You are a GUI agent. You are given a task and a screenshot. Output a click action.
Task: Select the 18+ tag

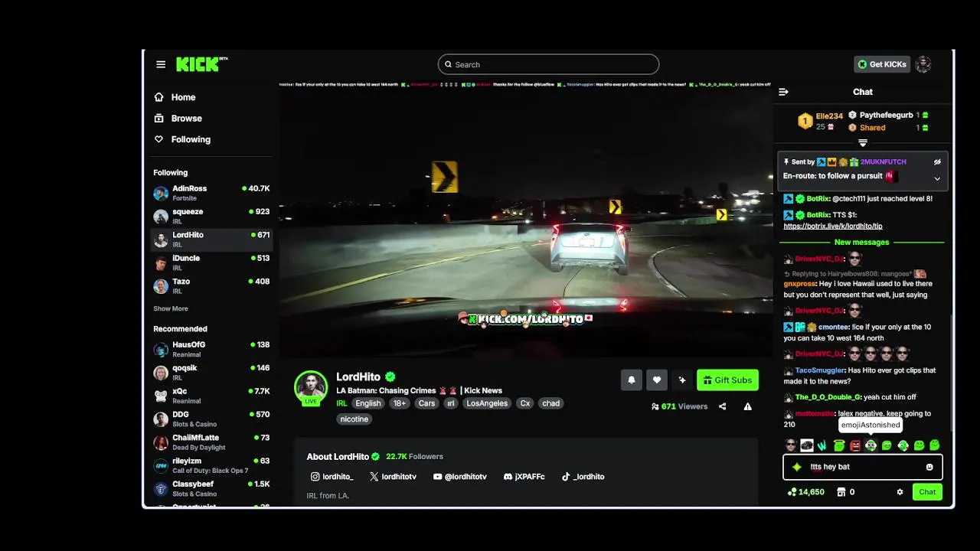click(400, 403)
